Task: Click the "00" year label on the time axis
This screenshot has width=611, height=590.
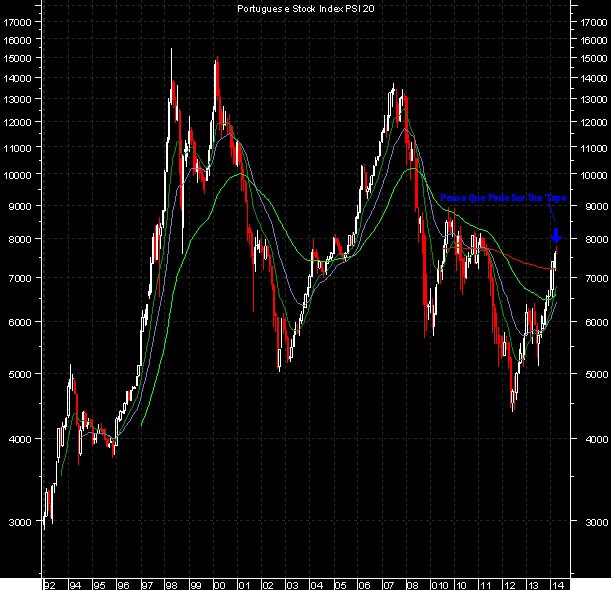Action: tap(220, 585)
